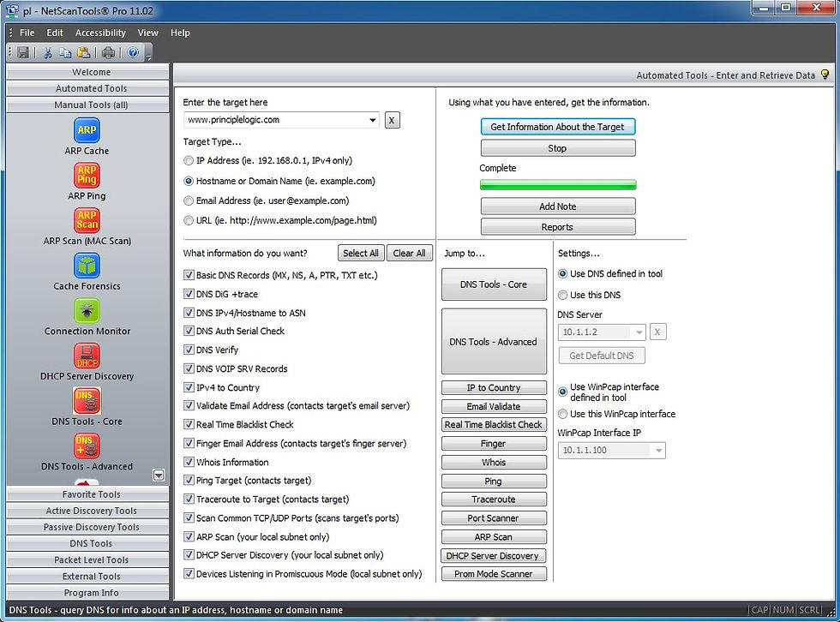This screenshot has width=840, height=622.
Task: Select Hostname or Domain Name target type
Action: click(189, 182)
